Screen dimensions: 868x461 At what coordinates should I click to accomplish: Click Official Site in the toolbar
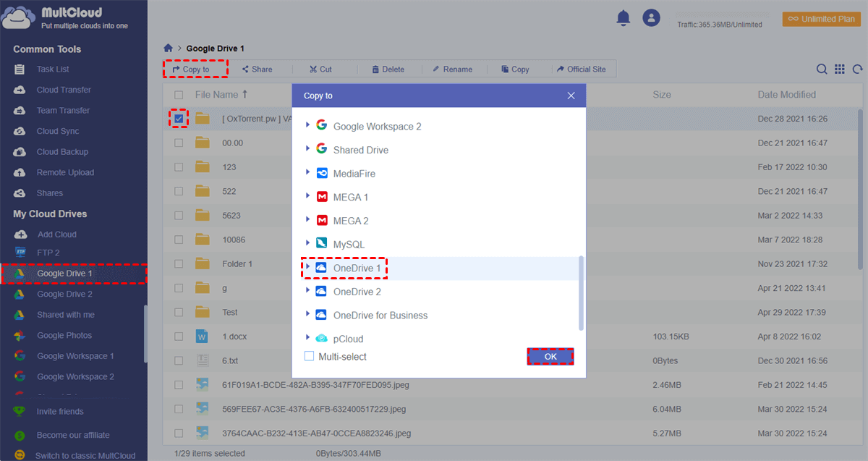point(581,69)
